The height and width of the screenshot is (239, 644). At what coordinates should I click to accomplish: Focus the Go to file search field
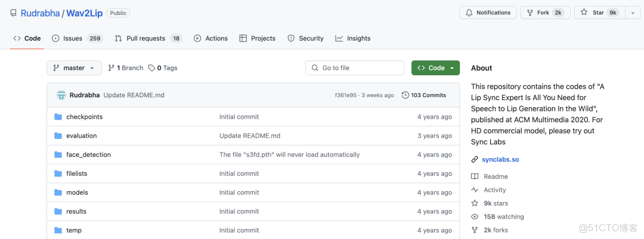pos(355,68)
